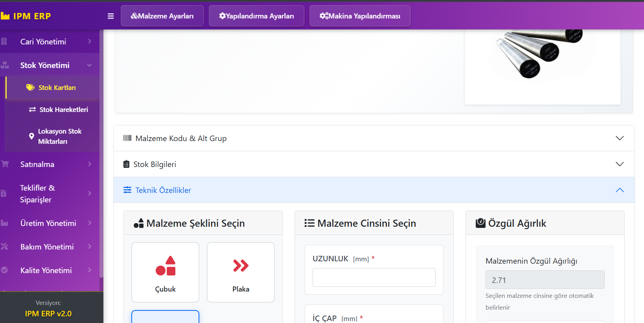Click the Lokasyon Stok map pin icon
This screenshot has width=644, height=323.
pyautogui.click(x=31, y=136)
